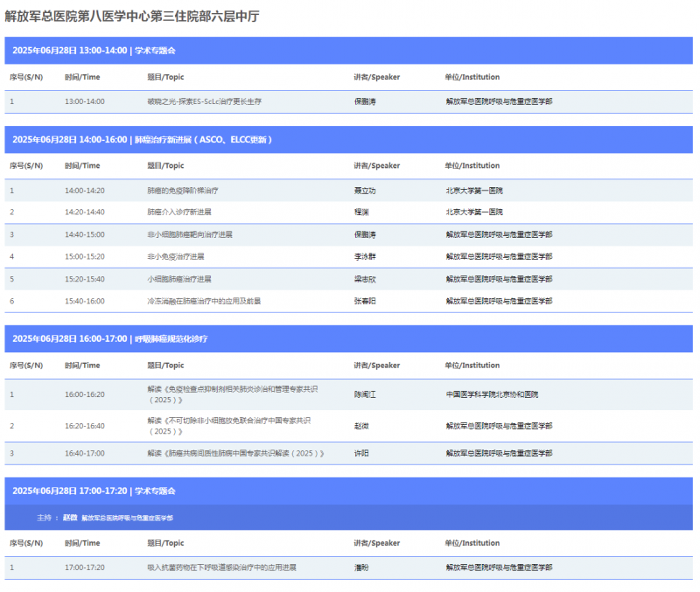Select the topic 吸入抗菌药物在下呼吸道感染治疗中的应用进展

[x=222, y=568]
